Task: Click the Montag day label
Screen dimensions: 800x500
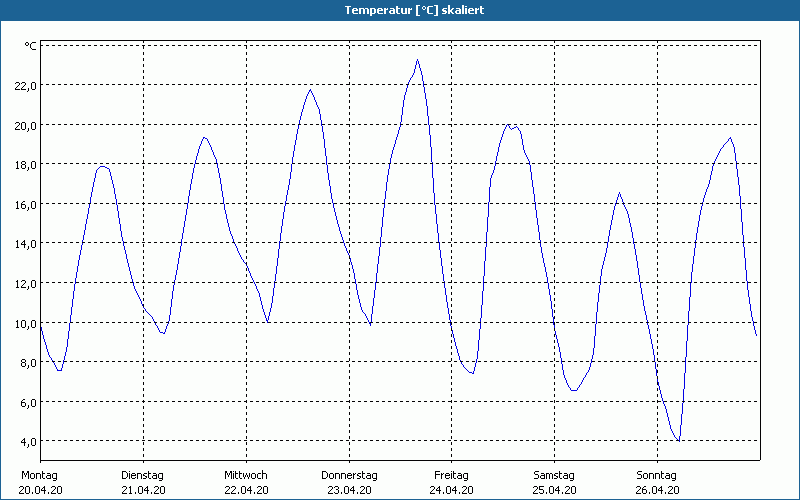Action: 40,475
